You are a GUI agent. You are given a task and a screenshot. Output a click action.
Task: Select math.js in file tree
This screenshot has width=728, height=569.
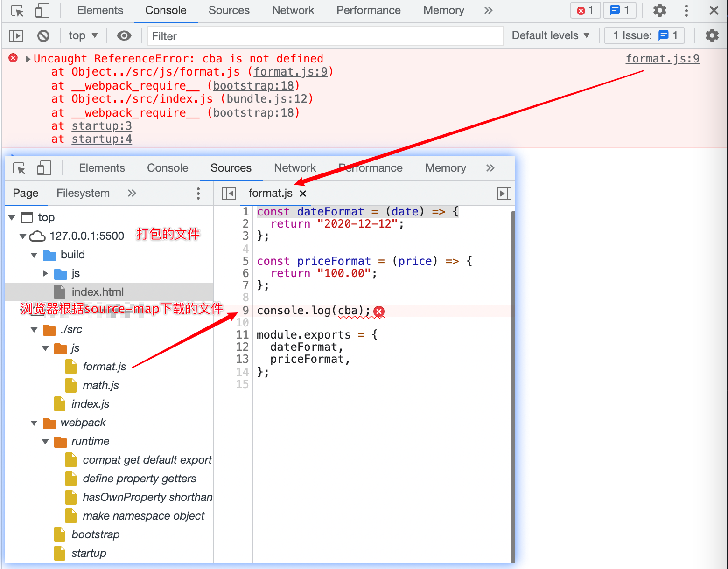click(100, 385)
